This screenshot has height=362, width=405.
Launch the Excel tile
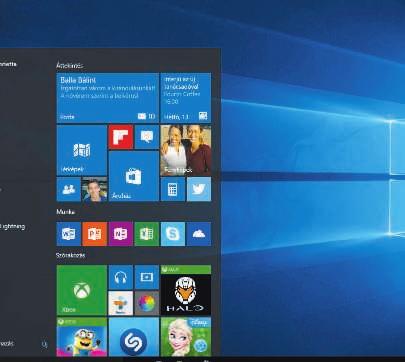[147, 234]
